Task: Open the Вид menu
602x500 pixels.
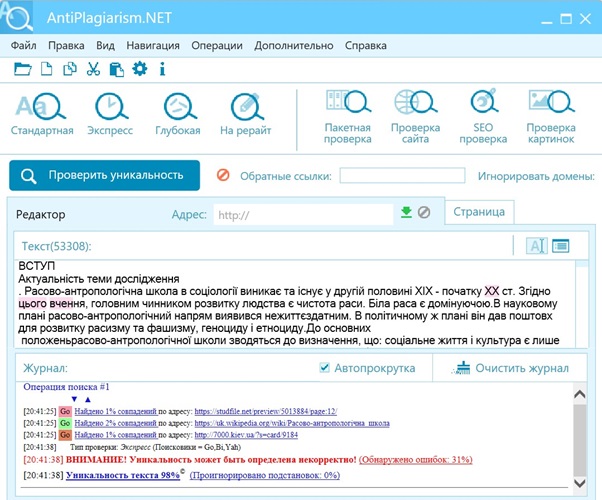Action: pos(106,45)
